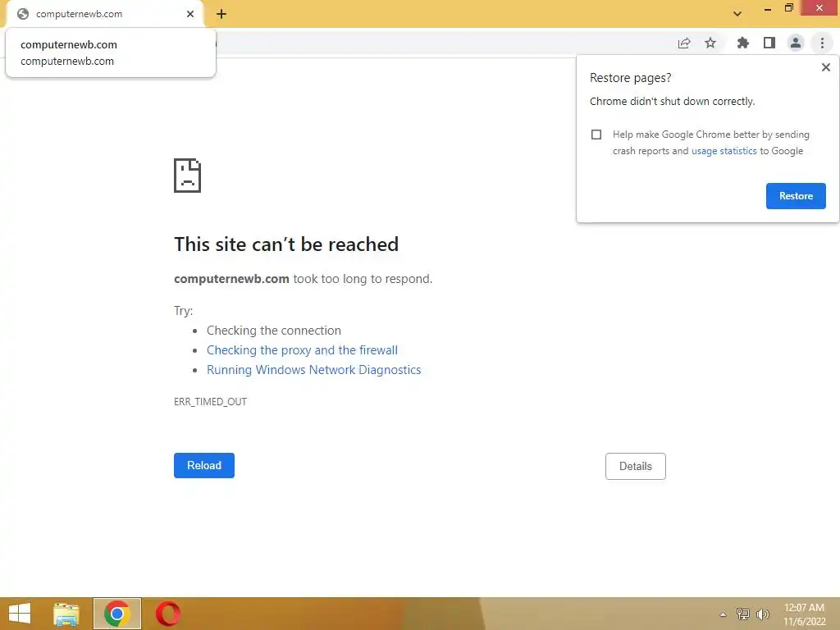Close the Chrome window

[x=819, y=8]
